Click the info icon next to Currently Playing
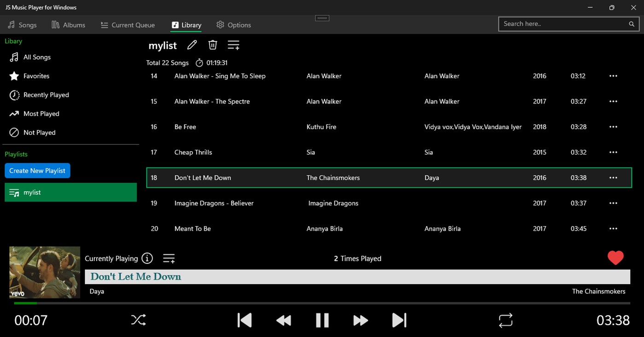Viewport: 644px width, 337px height. [147, 258]
